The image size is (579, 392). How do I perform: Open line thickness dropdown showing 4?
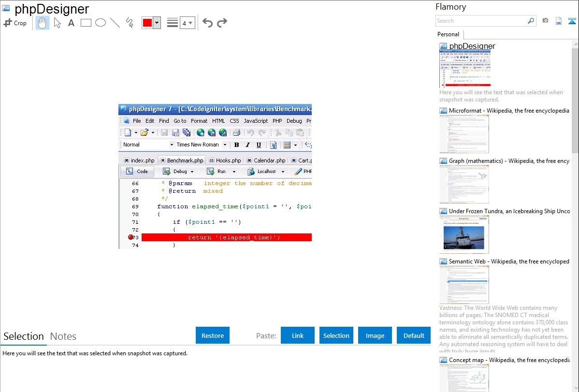coord(187,23)
